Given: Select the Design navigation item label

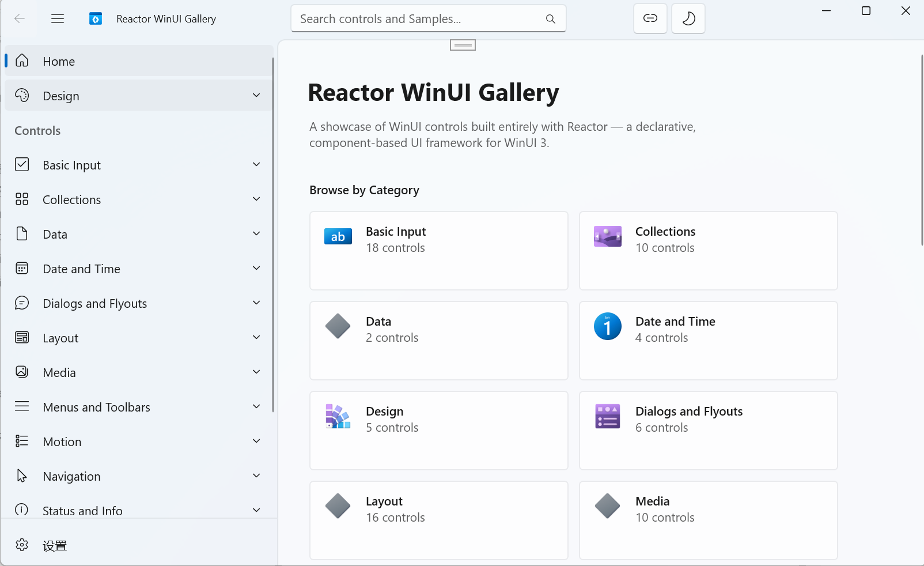Looking at the screenshot, I should [61, 96].
